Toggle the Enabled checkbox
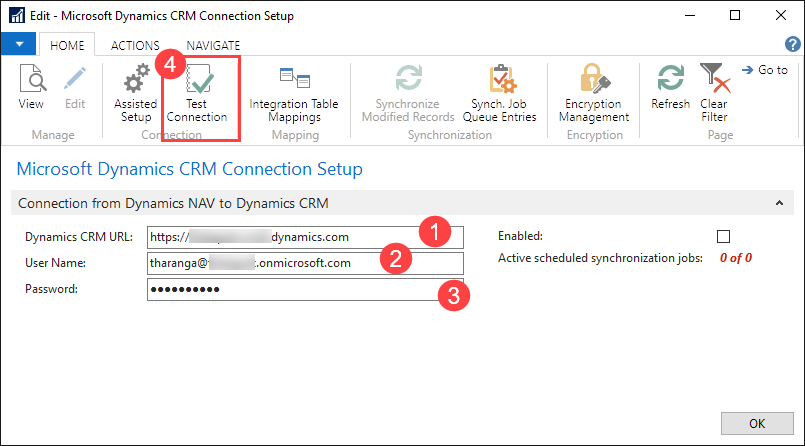 tap(723, 237)
